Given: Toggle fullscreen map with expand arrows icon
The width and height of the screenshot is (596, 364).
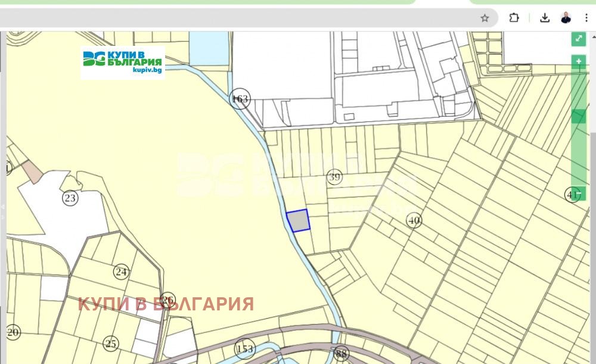Looking at the screenshot, I should pos(578,39).
